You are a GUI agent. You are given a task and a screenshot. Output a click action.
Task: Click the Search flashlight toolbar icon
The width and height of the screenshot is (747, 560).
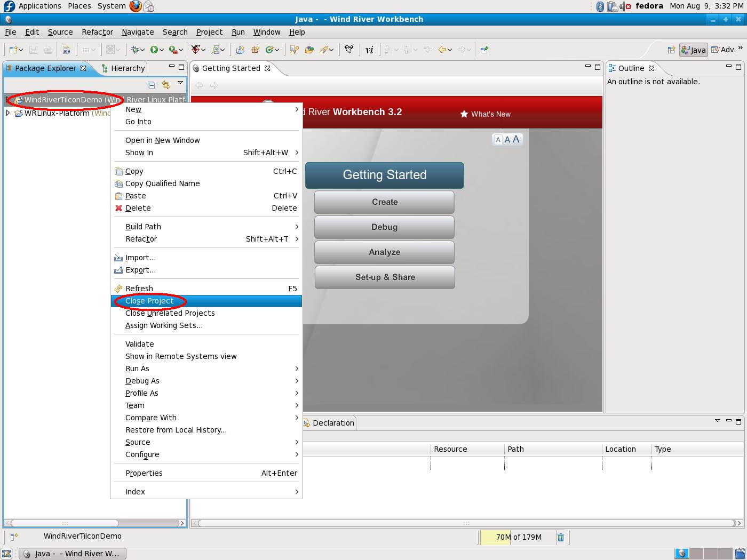click(324, 50)
